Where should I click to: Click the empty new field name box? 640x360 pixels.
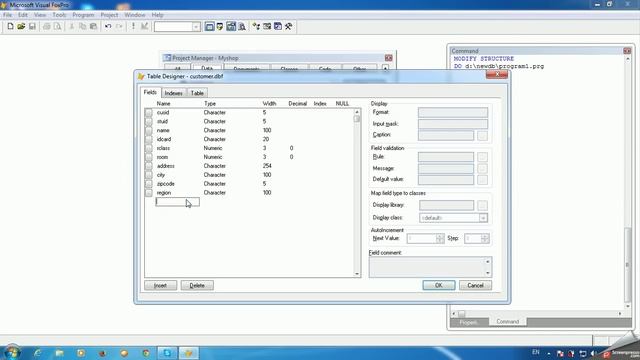coord(178,202)
